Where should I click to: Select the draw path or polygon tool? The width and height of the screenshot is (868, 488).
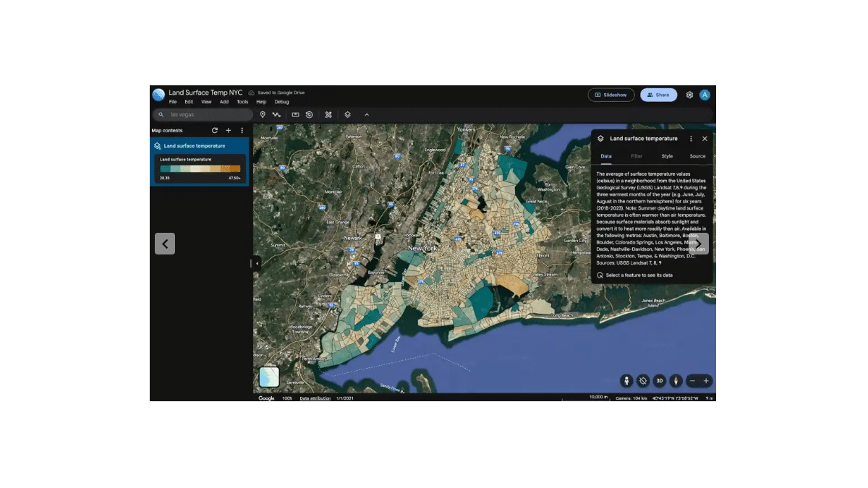click(x=276, y=114)
